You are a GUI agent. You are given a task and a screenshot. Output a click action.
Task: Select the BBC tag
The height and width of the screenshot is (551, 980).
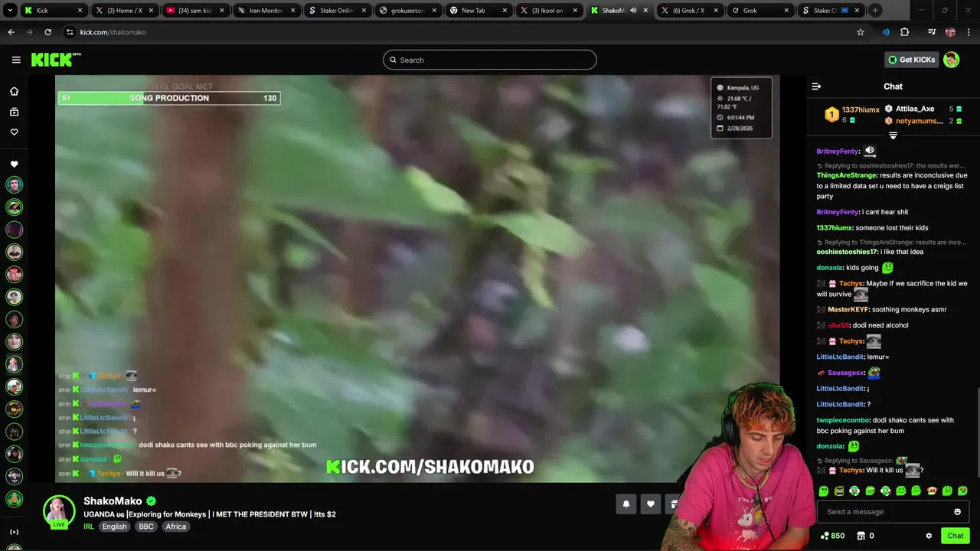tap(146, 527)
